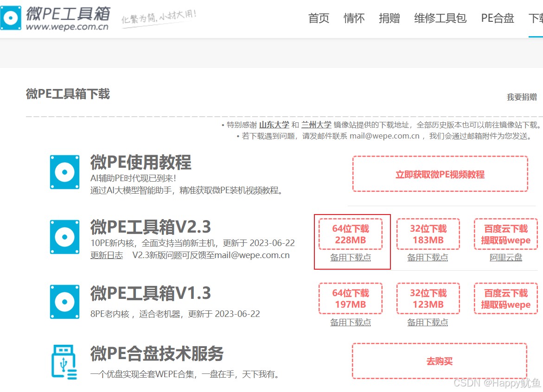This screenshot has width=543, height=392.
Task: Click V2.3 百度云下载 提取码wepe button
Action: pos(505,234)
